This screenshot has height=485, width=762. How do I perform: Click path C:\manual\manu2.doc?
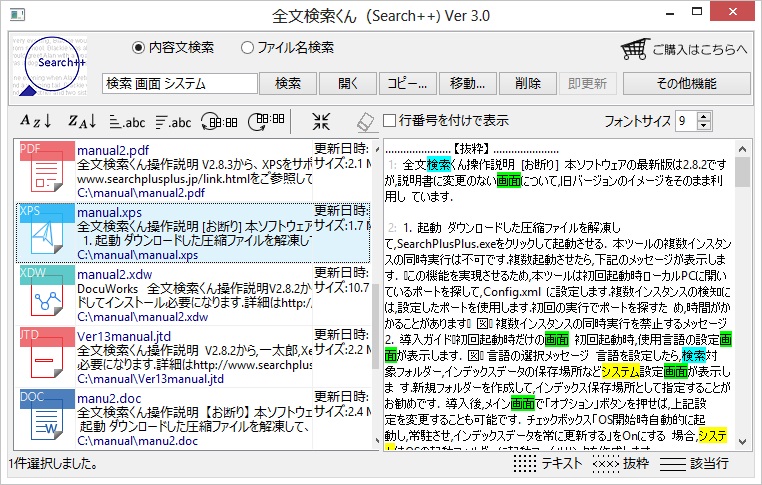coord(138,441)
